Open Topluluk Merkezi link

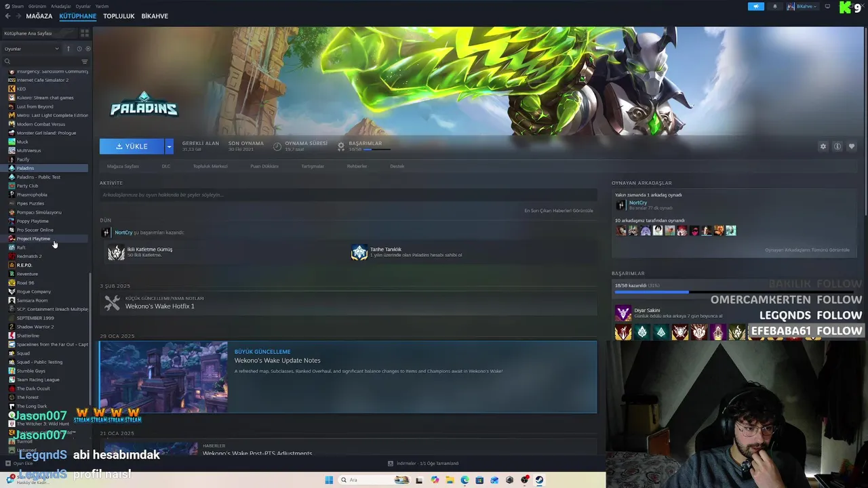pos(210,166)
